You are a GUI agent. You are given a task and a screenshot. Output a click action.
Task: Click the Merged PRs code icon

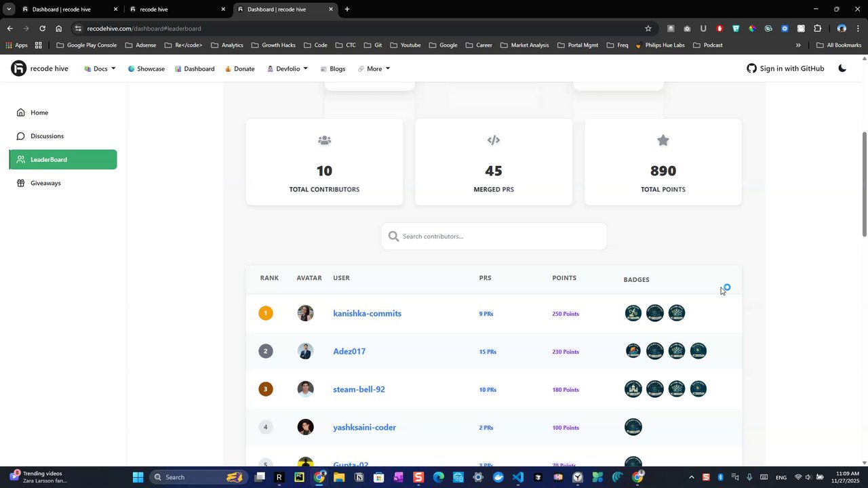click(x=494, y=140)
